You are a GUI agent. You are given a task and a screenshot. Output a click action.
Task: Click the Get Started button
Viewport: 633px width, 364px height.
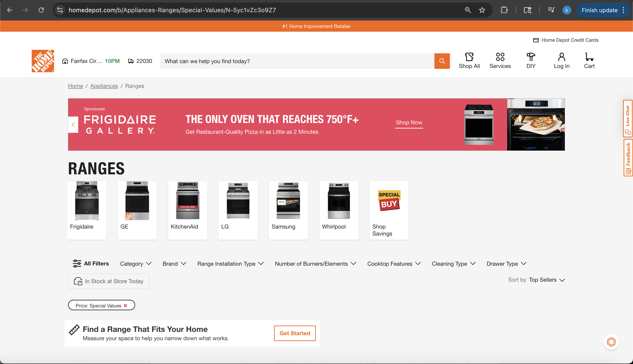coord(294,333)
